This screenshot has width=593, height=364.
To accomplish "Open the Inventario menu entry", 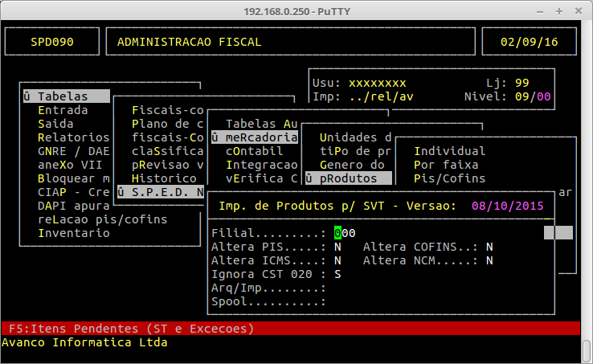I will [74, 233].
